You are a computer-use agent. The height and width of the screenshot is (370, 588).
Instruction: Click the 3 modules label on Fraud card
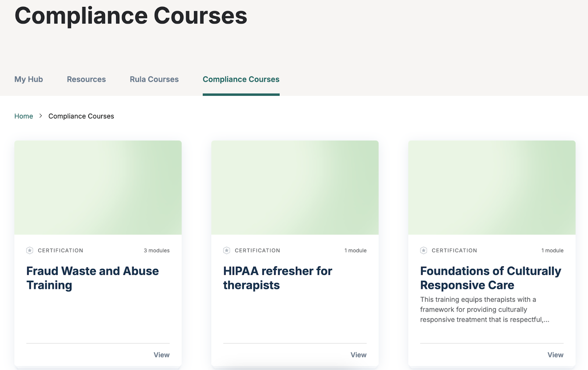click(157, 251)
